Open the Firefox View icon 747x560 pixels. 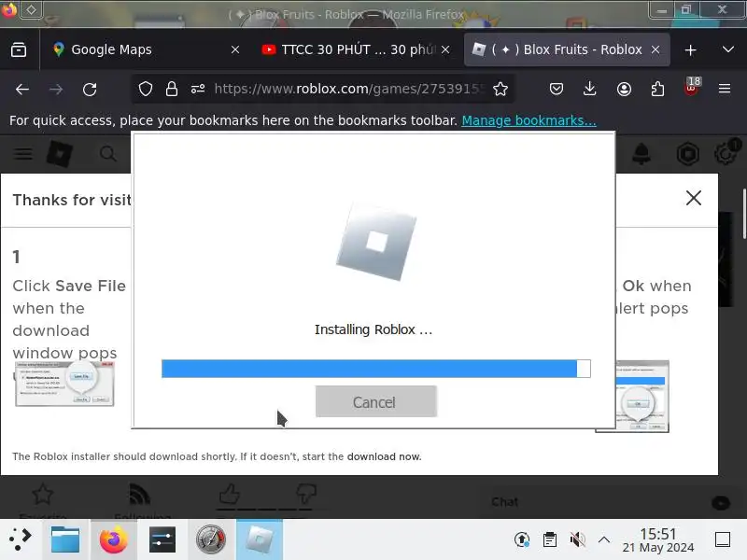coord(19,49)
